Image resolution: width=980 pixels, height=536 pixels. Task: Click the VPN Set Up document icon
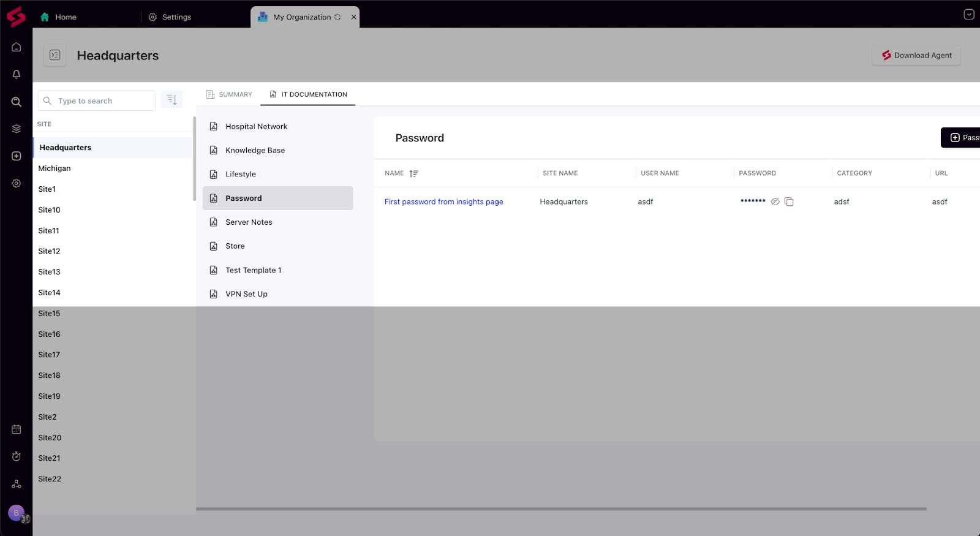214,294
